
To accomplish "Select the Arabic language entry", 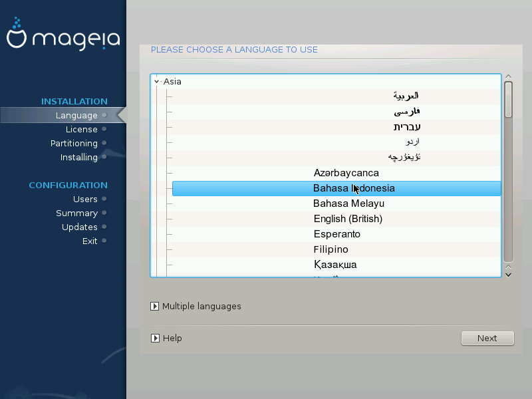I will pyautogui.click(x=406, y=96).
